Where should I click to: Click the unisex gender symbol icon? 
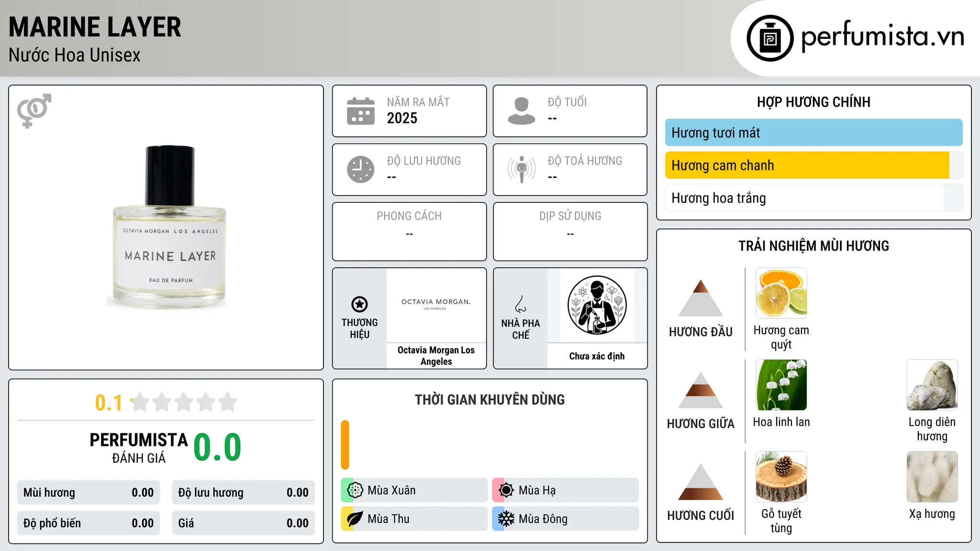[34, 111]
